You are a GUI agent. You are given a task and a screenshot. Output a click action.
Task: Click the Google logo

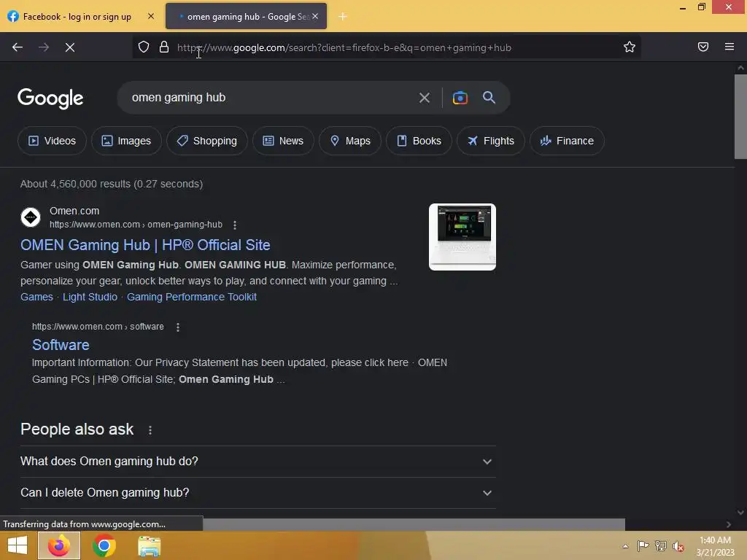click(x=50, y=98)
